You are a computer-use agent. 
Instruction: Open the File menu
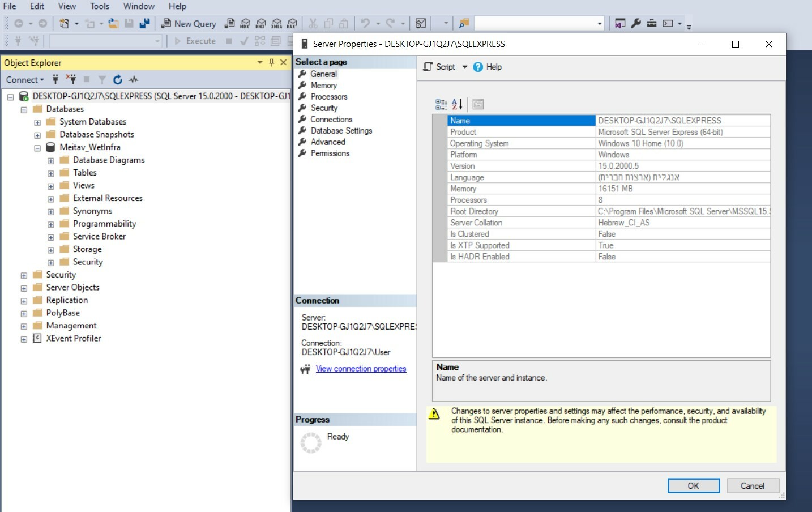pos(10,6)
